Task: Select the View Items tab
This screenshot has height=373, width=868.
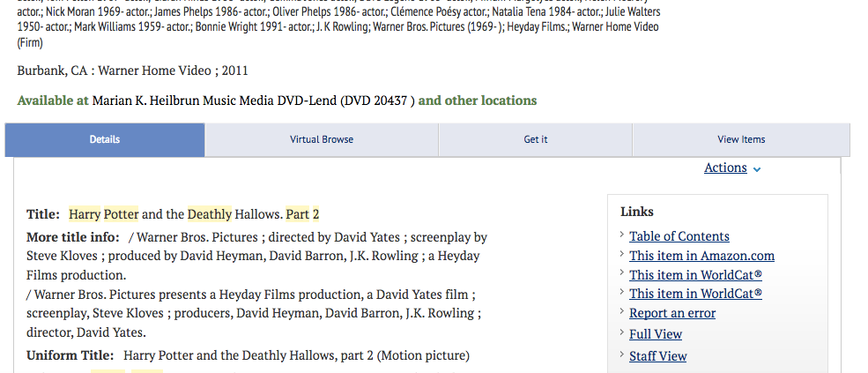Action: tap(741, 139)
